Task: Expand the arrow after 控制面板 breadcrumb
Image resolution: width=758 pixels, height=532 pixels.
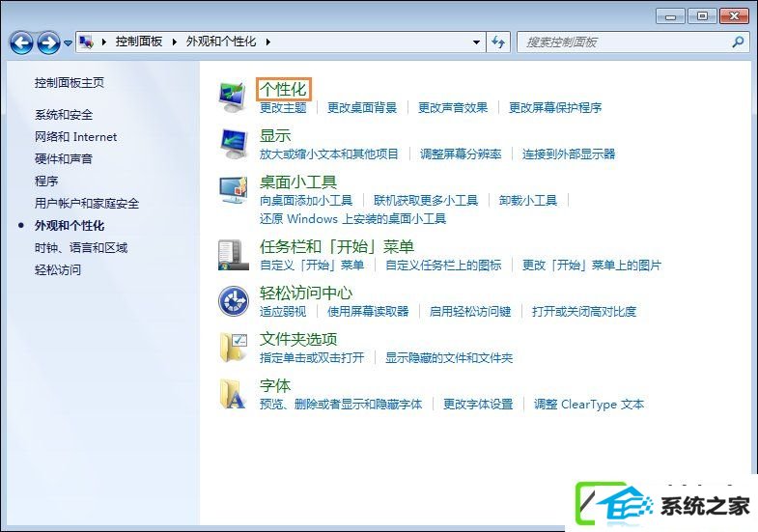Action: pyautogui.click(x=175, y=42)
